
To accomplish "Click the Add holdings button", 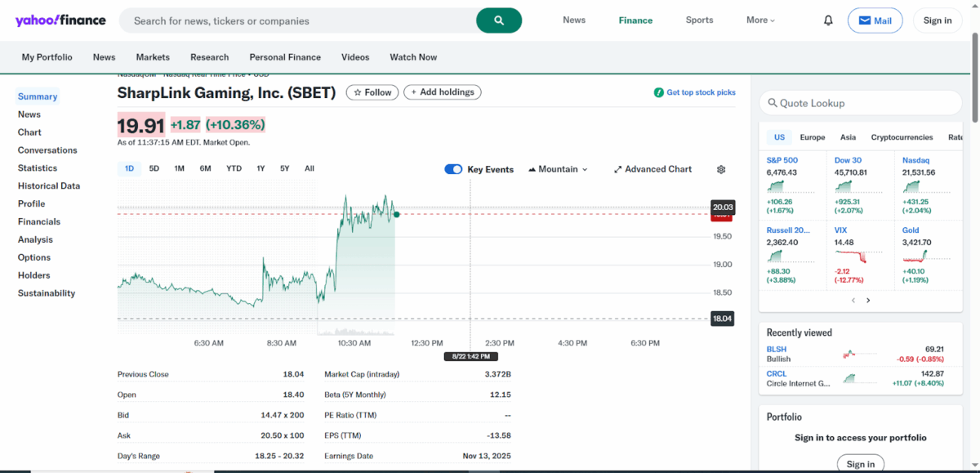I will pyautogui.click(x=442, y=92).
